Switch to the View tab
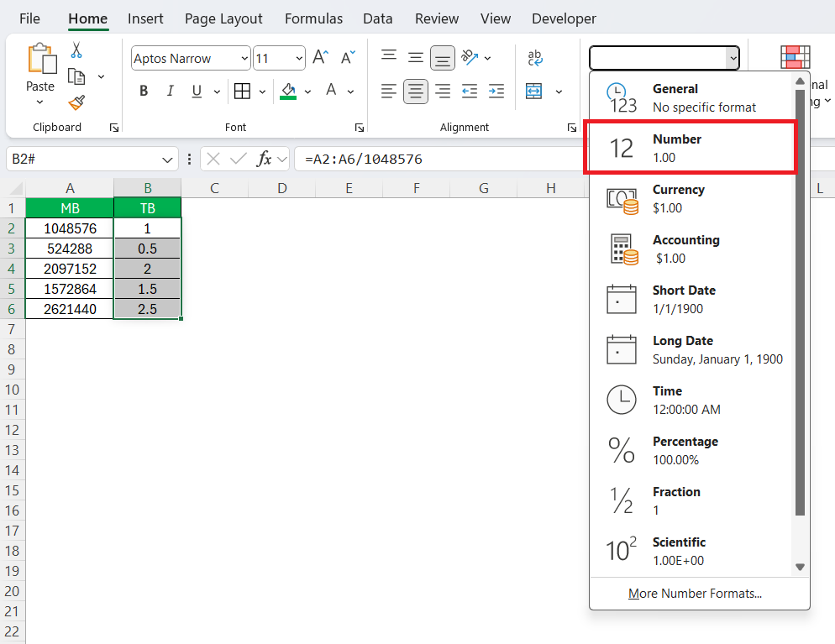 [496, 18]
